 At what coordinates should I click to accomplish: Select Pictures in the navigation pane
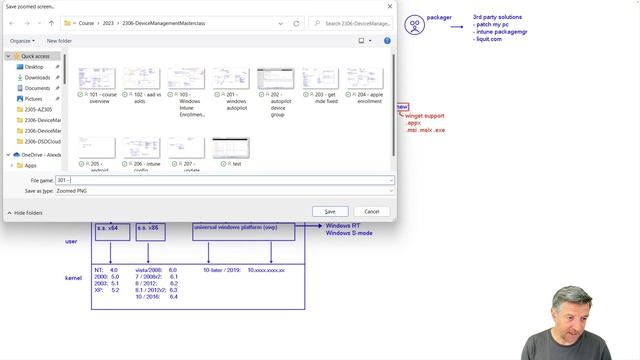click(x=33, y=99)
